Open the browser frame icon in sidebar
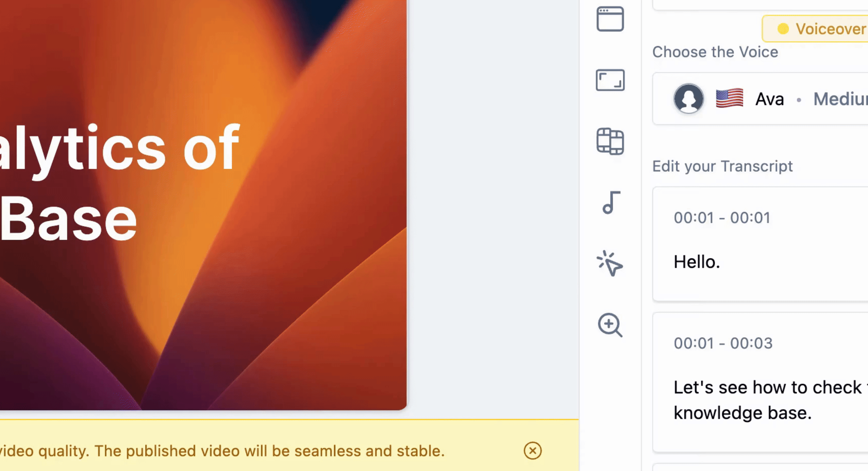Viewport: 868px width, 471px height. [x=610, y=19]
